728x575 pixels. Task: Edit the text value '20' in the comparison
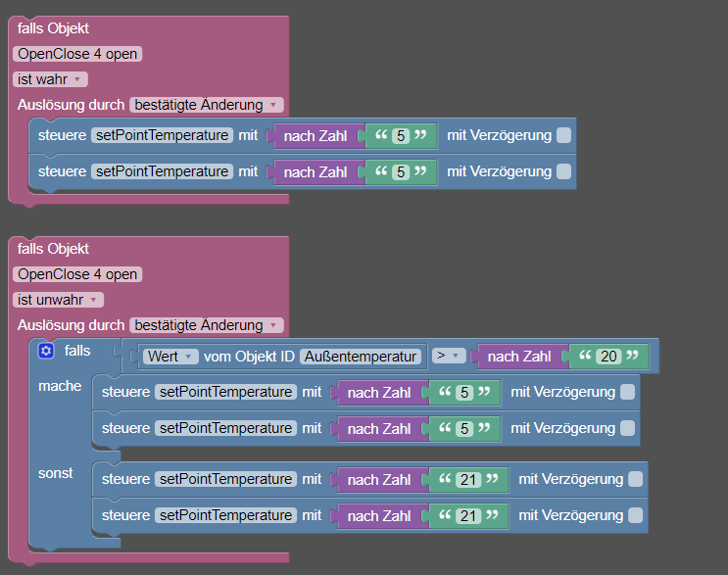point(608,357)
